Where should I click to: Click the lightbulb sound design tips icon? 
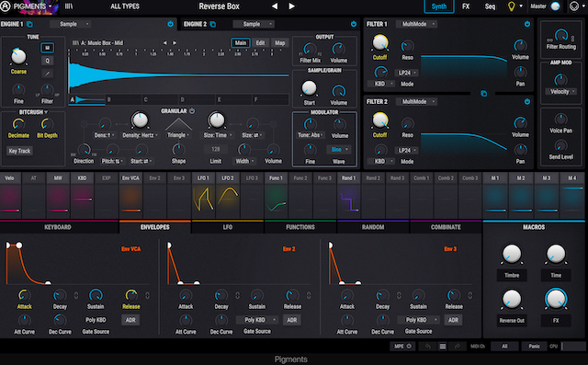click(511, 6)
